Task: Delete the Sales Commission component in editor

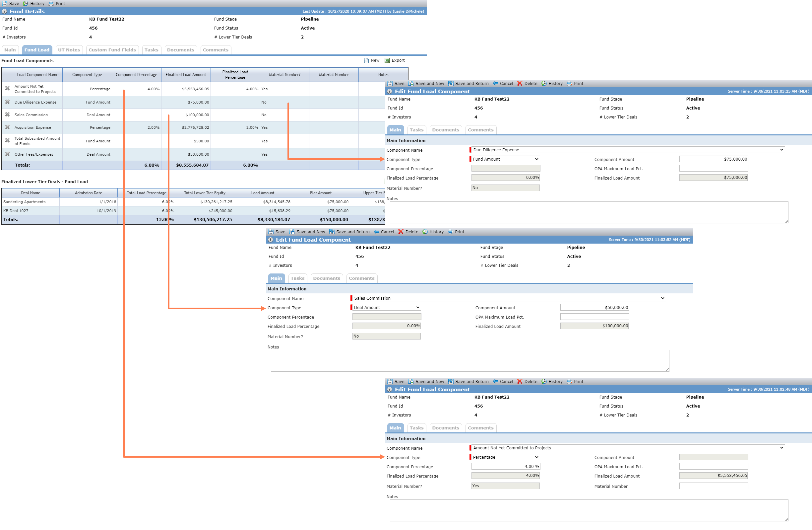Action: 408,232
